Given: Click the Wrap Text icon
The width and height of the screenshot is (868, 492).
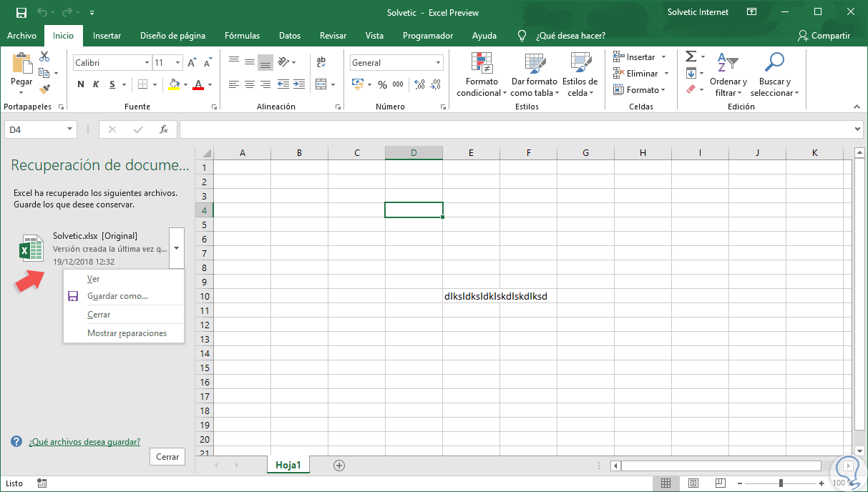Looking at the screenshot, I should click(321, 62).
